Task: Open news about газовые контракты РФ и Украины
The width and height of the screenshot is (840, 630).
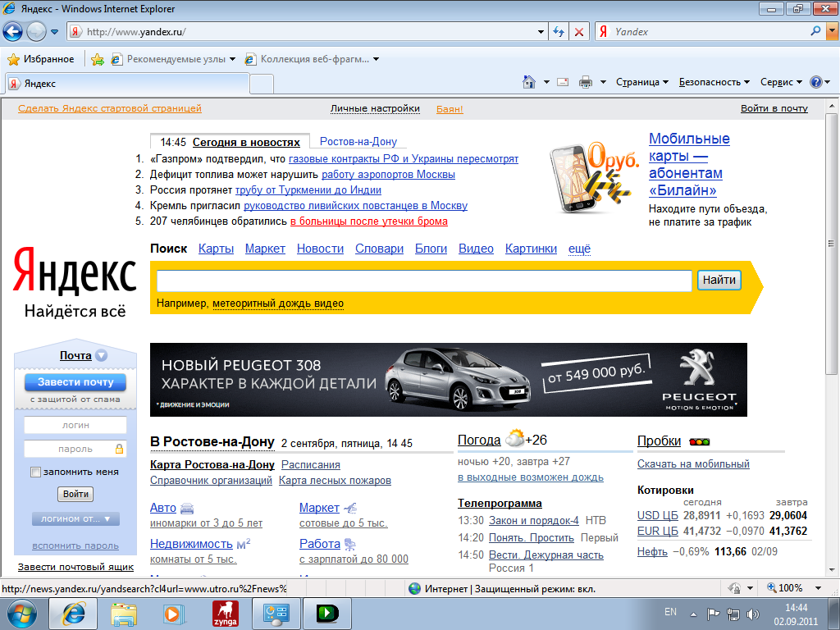Action: 404,158
